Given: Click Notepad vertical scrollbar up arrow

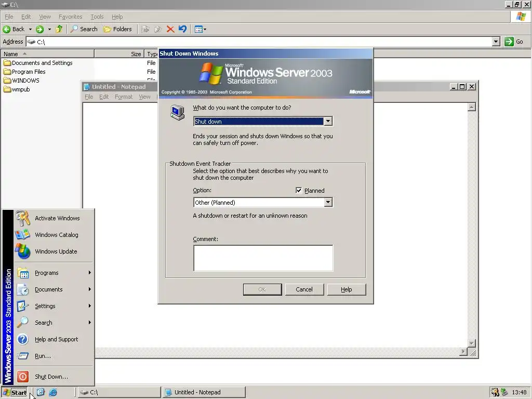Looking at the screenshot, I should click(472, 107).
